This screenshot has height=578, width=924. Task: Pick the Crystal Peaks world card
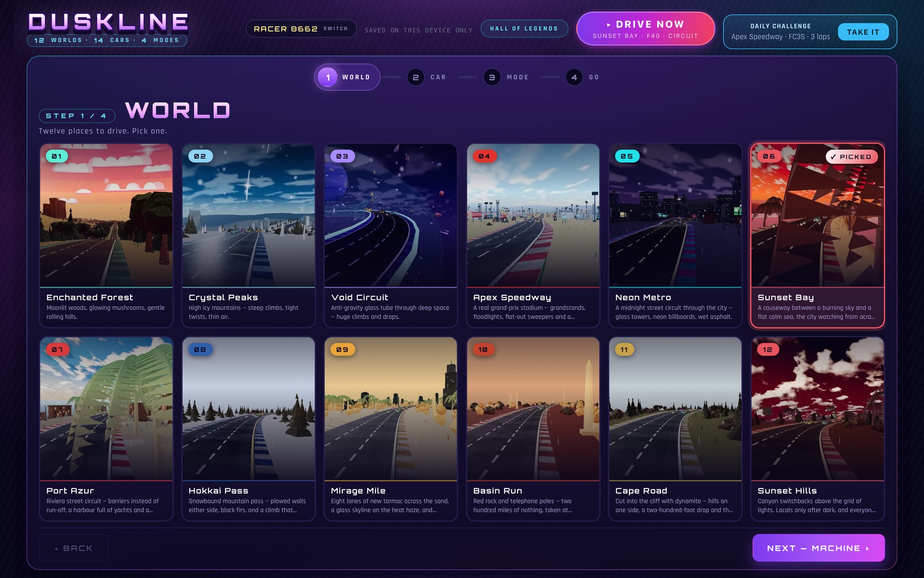click(x=248, y=235)
